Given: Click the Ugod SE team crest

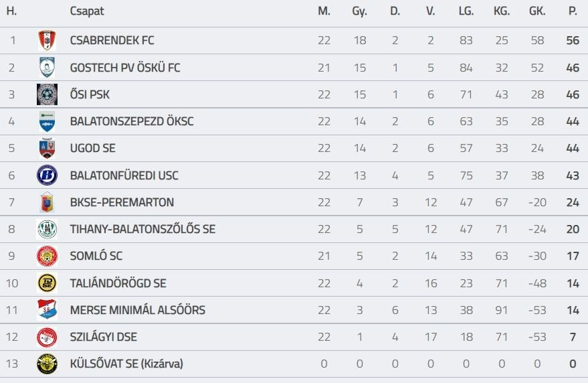Looking at the screenshot, I should pyautogui.click(x=47, y=148).
